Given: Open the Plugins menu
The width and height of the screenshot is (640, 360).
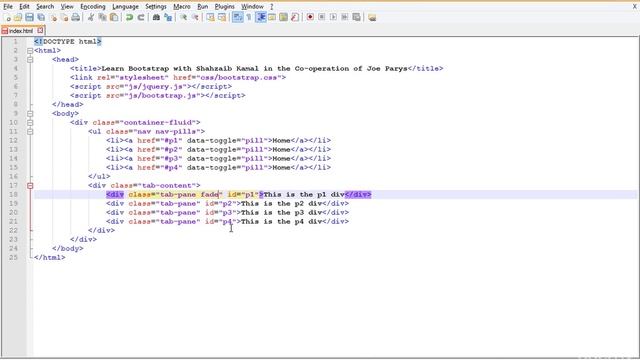Looking at the screenshot, I should click(224, 7).
